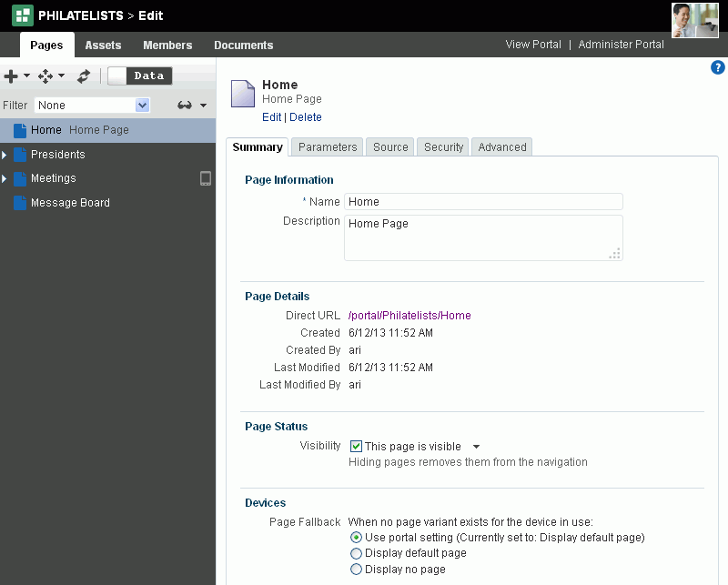Select the Home page icon in tree

coord(20,130)
